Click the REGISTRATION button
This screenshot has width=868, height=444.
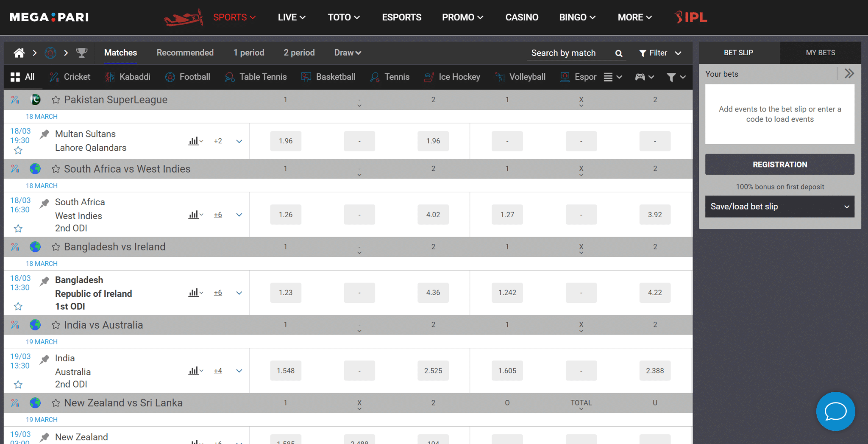pos(779,165)
